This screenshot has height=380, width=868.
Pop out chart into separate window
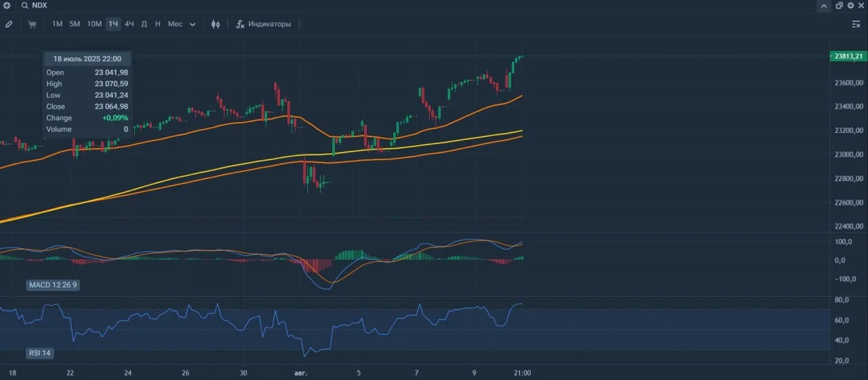click(x=839, y=5)
